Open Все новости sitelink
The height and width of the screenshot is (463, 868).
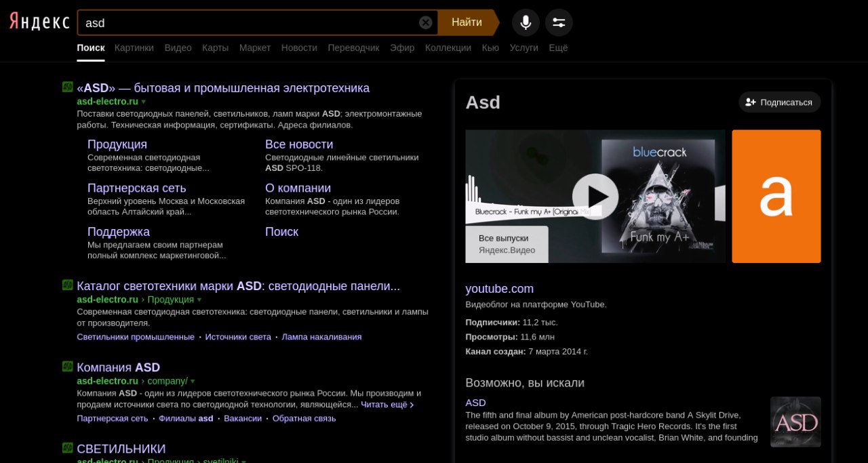299,144
